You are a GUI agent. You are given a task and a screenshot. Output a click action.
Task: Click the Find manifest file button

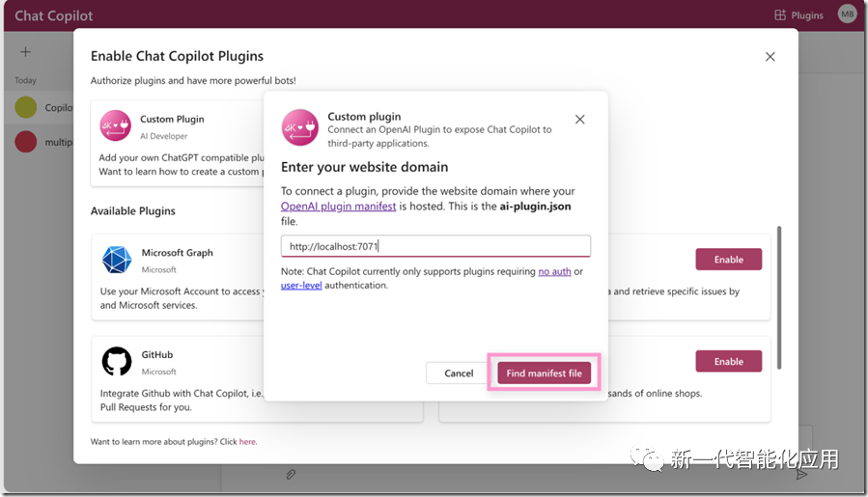click(x=544, y=373)
